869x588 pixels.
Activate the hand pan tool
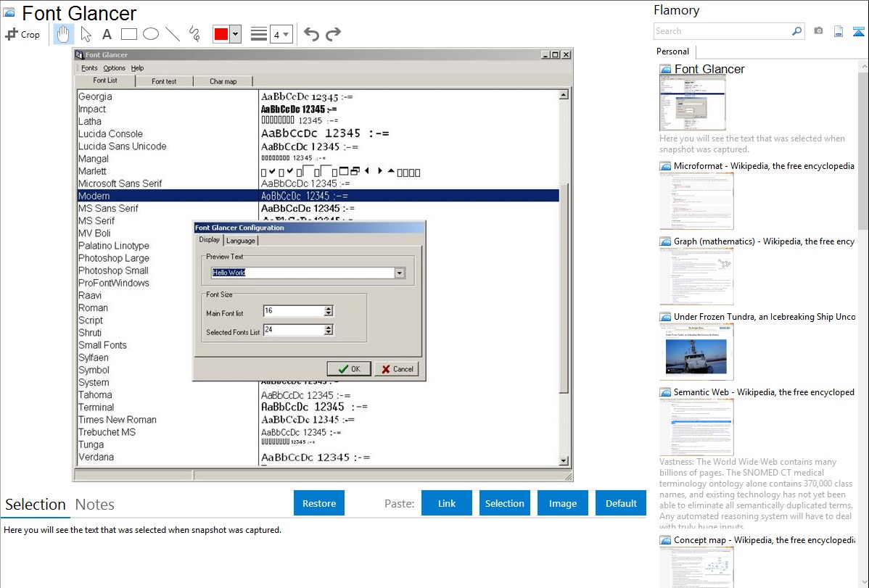pyautogui.click(x=63, y=34)
